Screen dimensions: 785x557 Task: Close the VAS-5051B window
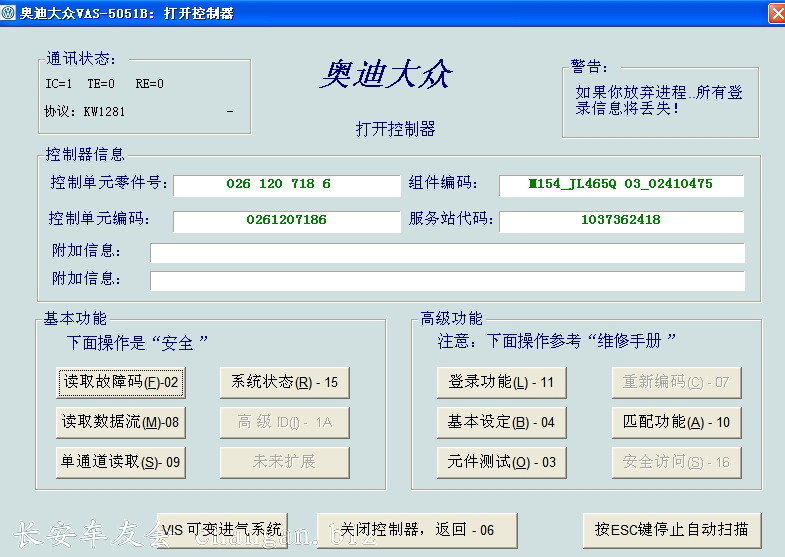777,14
